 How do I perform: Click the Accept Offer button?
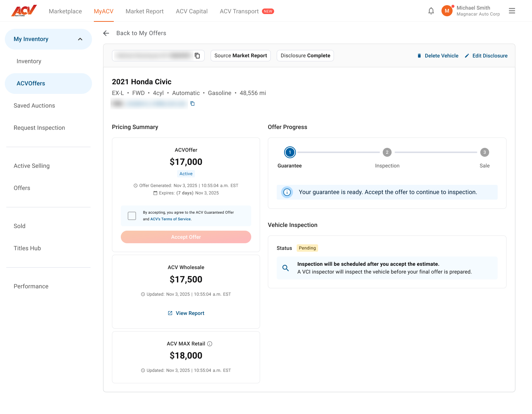tap(186, 237)
